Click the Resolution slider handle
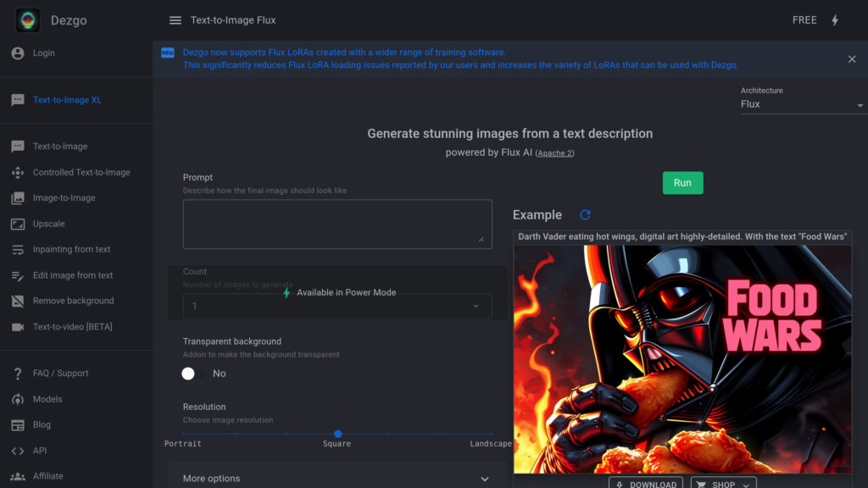The width and height of the screenshot is (868, 488). tap(337, 434)
